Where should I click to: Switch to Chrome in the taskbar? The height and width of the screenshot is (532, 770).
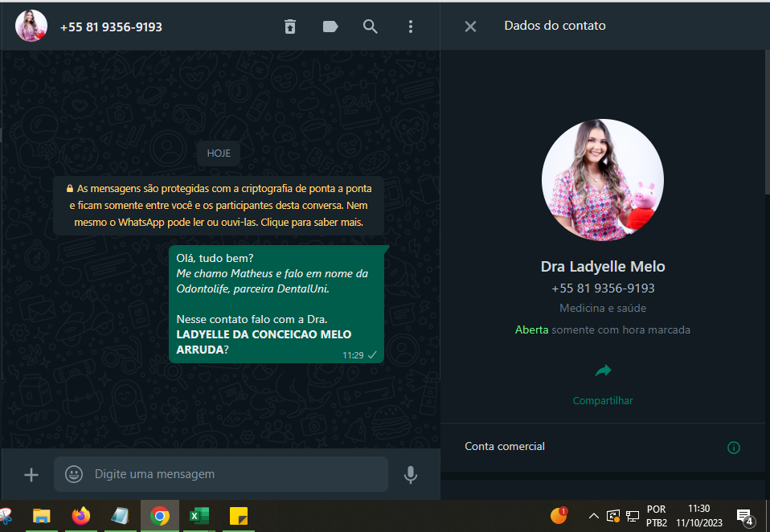pyautogui.click(x=160, y=516)
